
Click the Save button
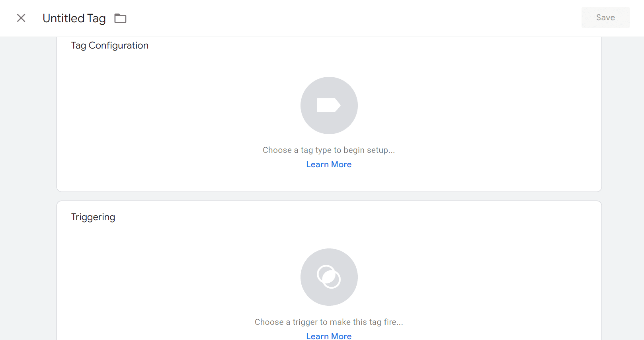coord(605,18)
